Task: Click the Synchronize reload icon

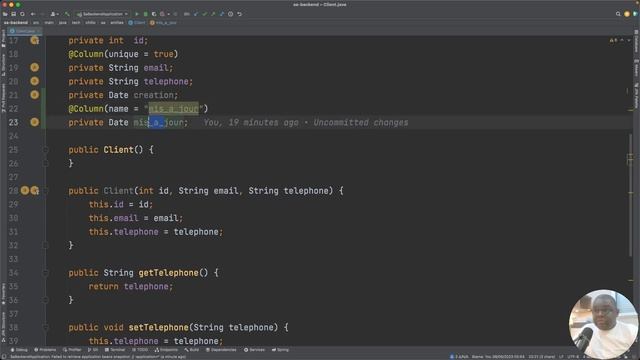Action: coord(22,14)
